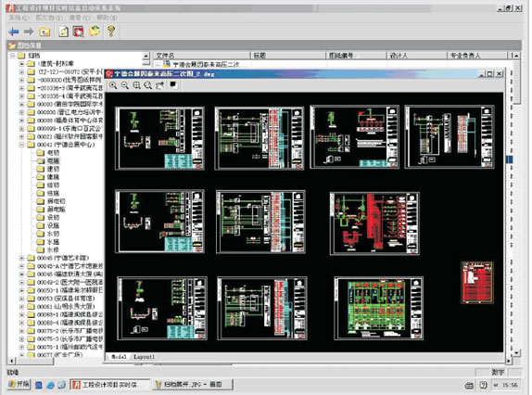Toggle the black background color swatch

[173, 84]
